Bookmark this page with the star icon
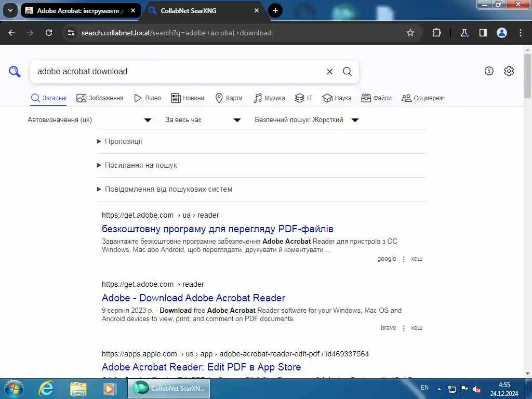 tap(410, 33)
